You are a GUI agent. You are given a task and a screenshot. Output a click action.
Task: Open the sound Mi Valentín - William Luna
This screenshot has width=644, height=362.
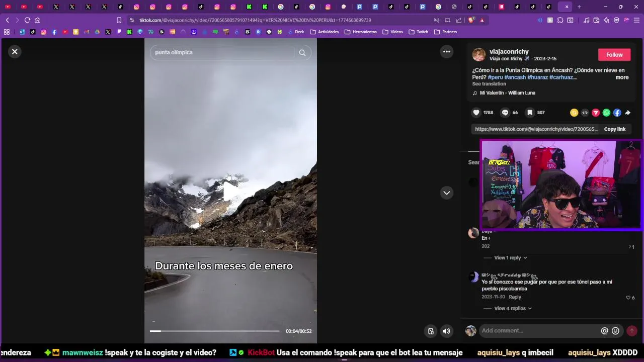point(507,93)
